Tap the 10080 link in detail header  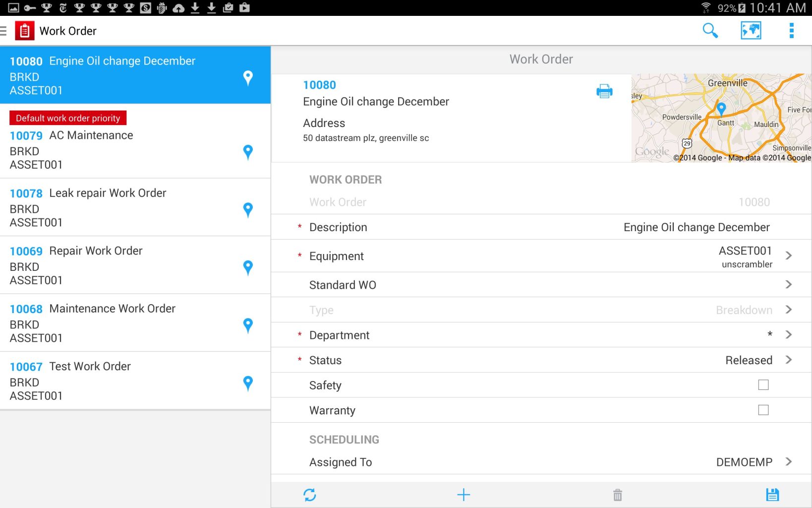click(x=319, y=85)
